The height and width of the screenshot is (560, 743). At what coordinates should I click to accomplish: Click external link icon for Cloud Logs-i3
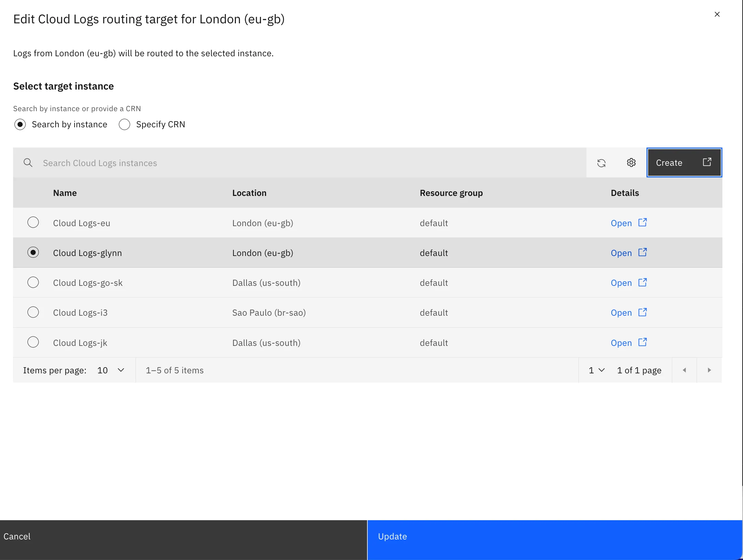[x=642, y=312]
